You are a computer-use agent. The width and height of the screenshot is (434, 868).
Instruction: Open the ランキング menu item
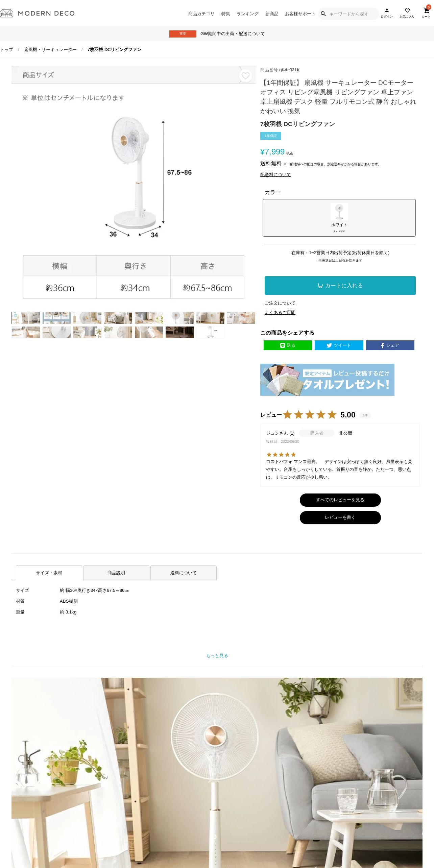(247, 14)
